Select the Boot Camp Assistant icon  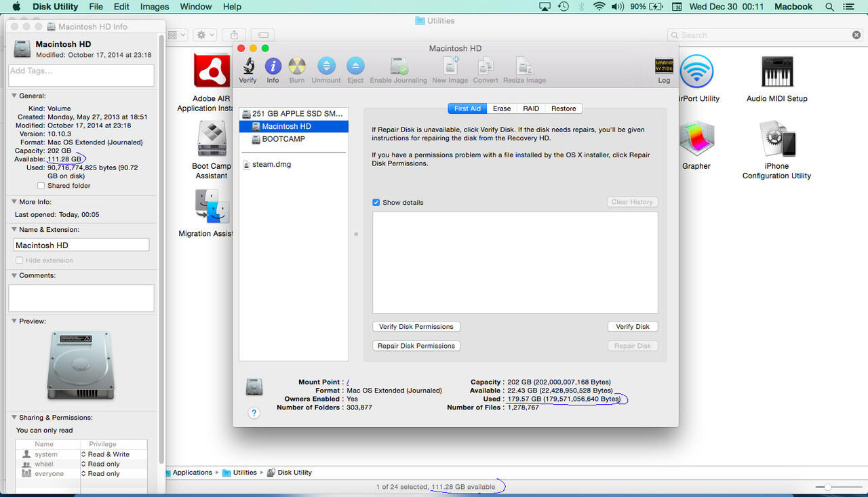212,138
